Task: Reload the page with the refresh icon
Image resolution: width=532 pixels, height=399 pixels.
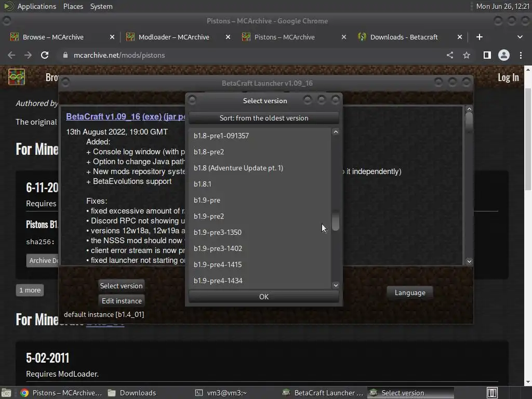Action: (x=45, y=55)
